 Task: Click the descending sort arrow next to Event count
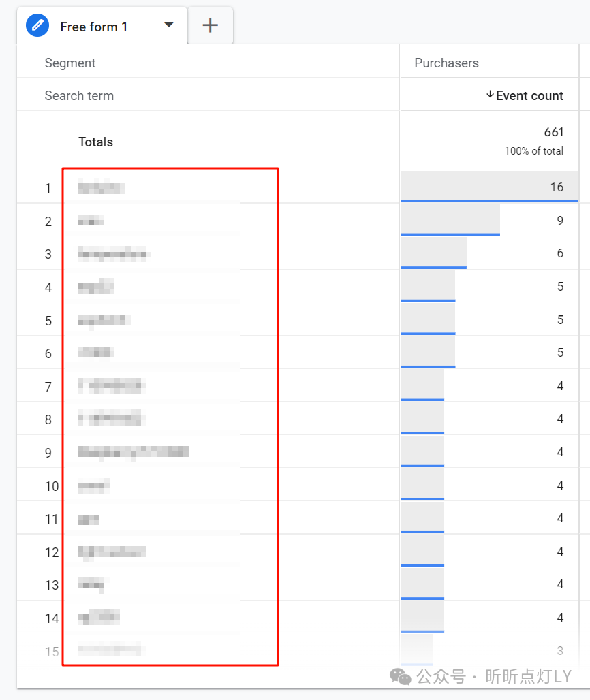coord(490,95)
